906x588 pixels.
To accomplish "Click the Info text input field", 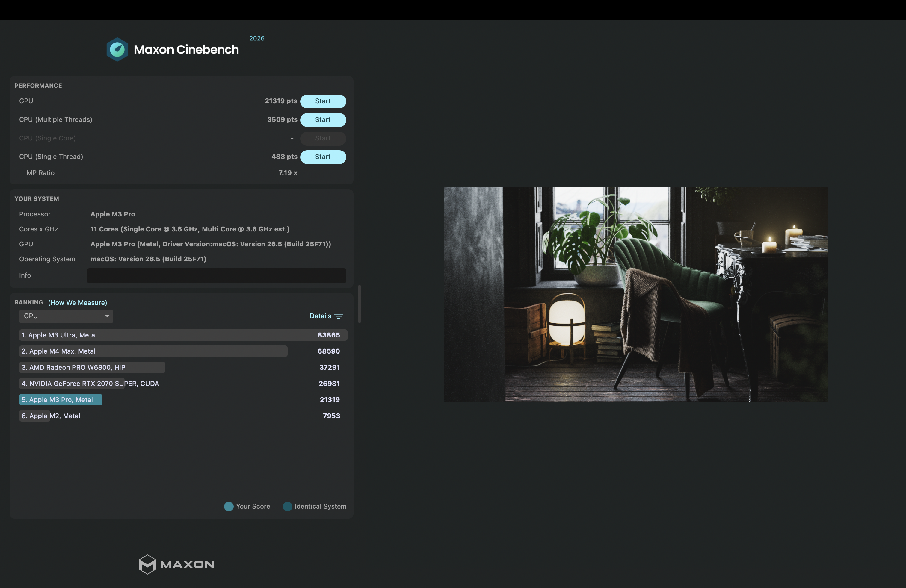I will (216, 275).
